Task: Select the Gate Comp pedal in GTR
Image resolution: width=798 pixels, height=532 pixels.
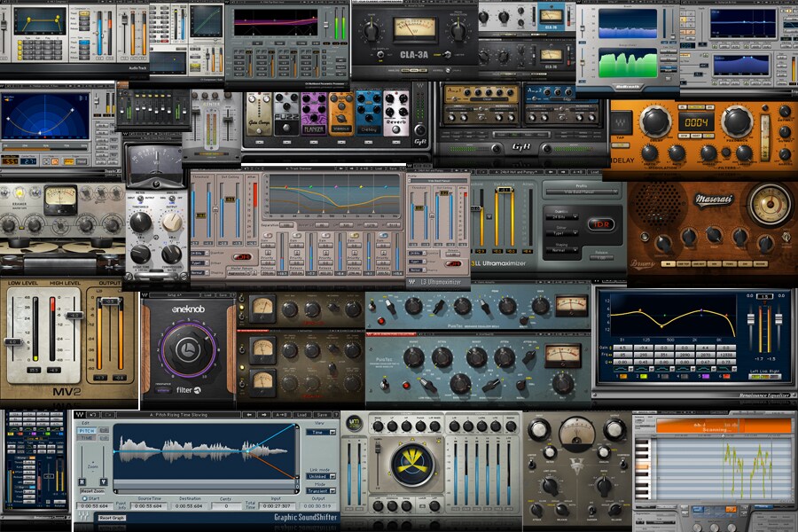Action: [x=259, y=114]
